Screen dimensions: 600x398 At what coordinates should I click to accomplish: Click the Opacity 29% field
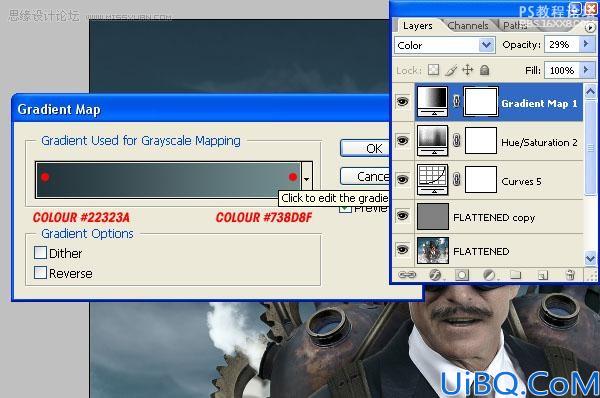tap(562, 45)
